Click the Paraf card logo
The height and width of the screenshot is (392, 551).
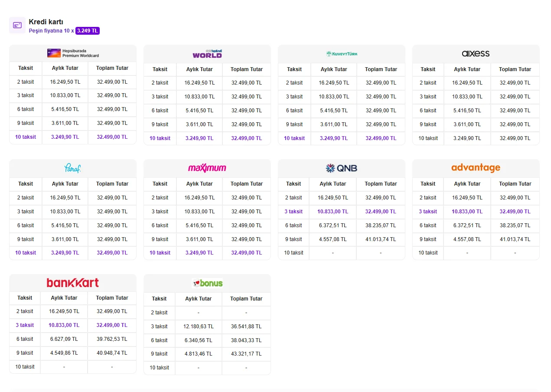tap(73, 168)
